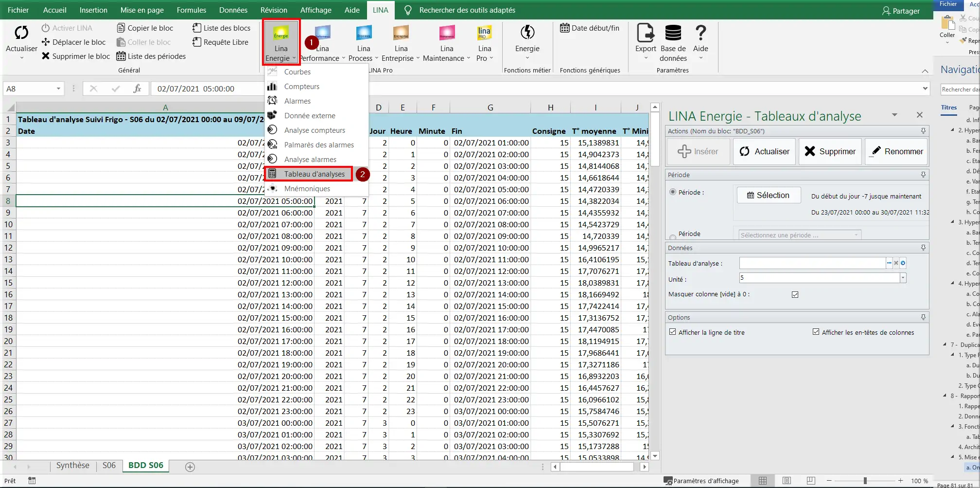980x488 pixels.
Task: Click Liste des blocs
Action: click(x=221, y=28)
